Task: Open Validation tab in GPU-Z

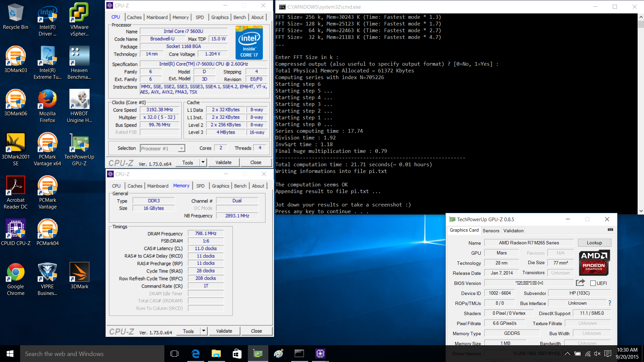Action: [x=513, y=231]
